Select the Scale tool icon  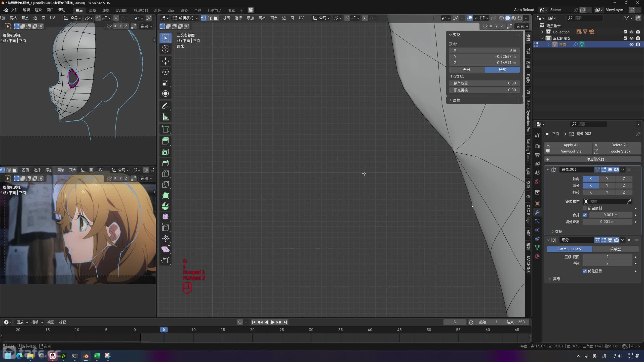coord(165,83)
